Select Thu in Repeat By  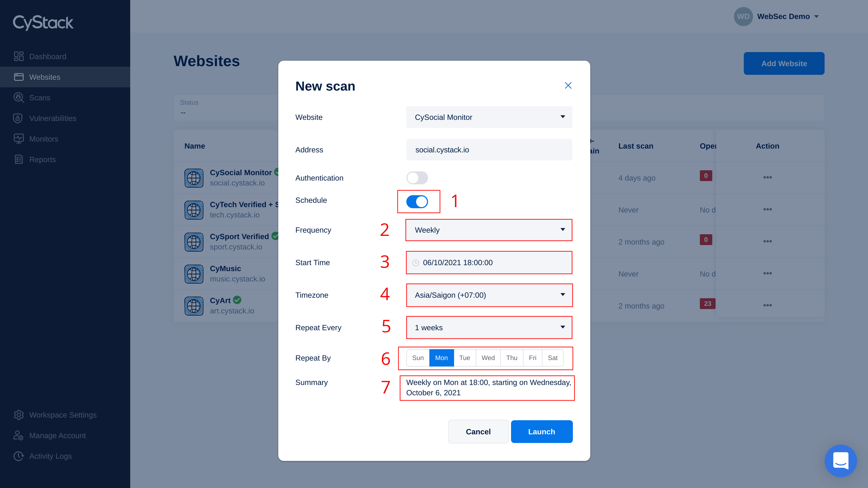point(512,358)
